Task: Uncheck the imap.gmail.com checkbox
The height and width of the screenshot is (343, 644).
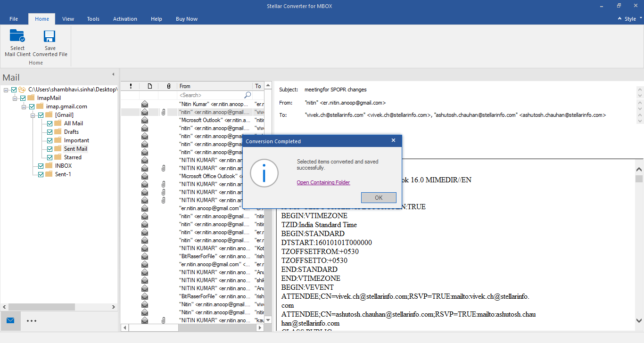Action: click(x=32, y=106)
